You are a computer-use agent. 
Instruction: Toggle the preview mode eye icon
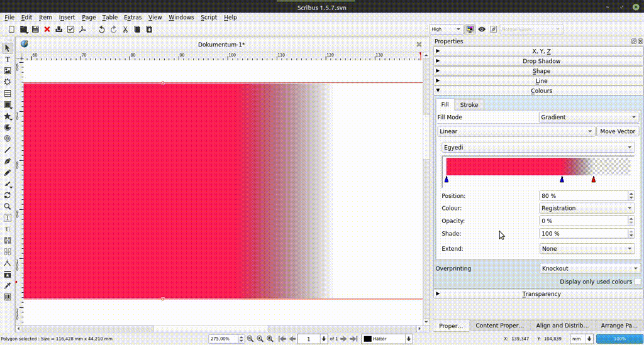(482, 29)
